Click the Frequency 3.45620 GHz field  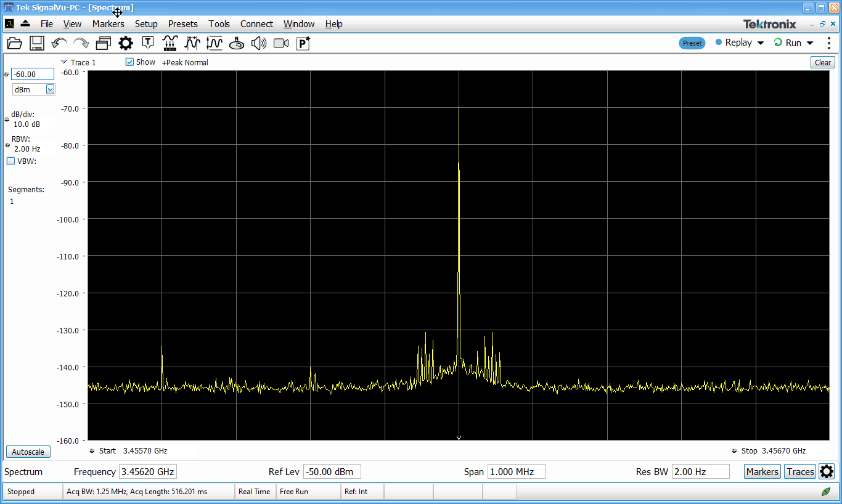[x=148, y=472]
